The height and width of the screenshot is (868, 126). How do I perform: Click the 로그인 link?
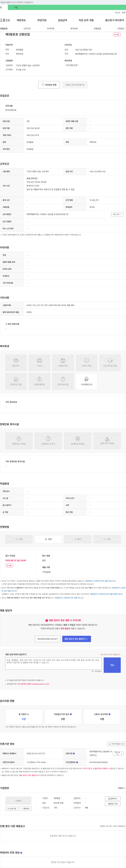tap(118, 12)
